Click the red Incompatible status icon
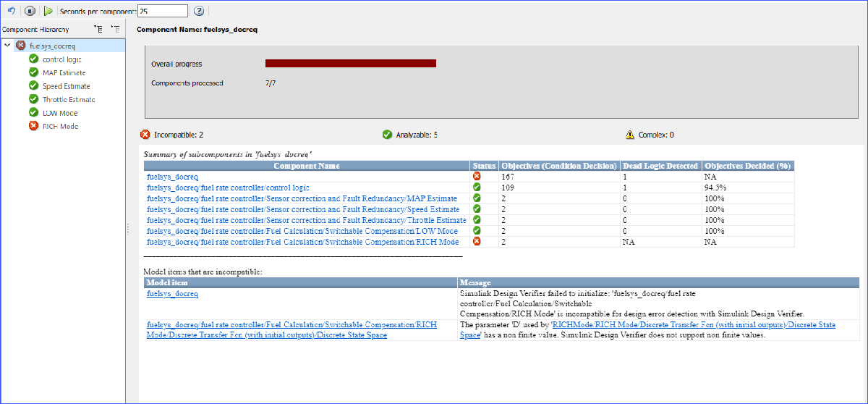Viewport: 868px width, 404px height. [x=145, y=135]
